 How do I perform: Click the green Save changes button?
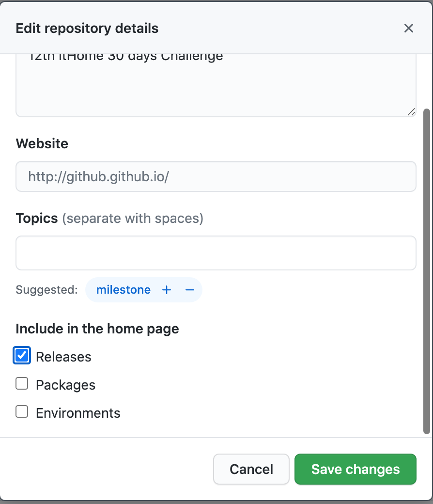(356, 469)
